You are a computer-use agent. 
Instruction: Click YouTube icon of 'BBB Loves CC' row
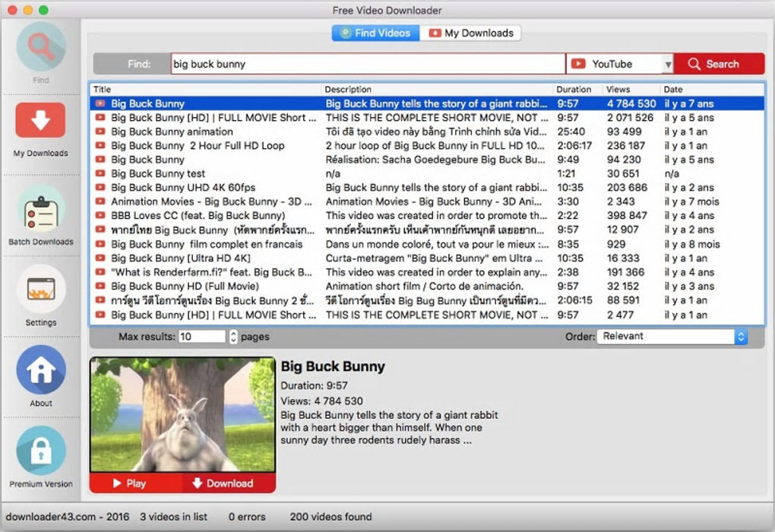pyautogui.click(x=100, y=216)
